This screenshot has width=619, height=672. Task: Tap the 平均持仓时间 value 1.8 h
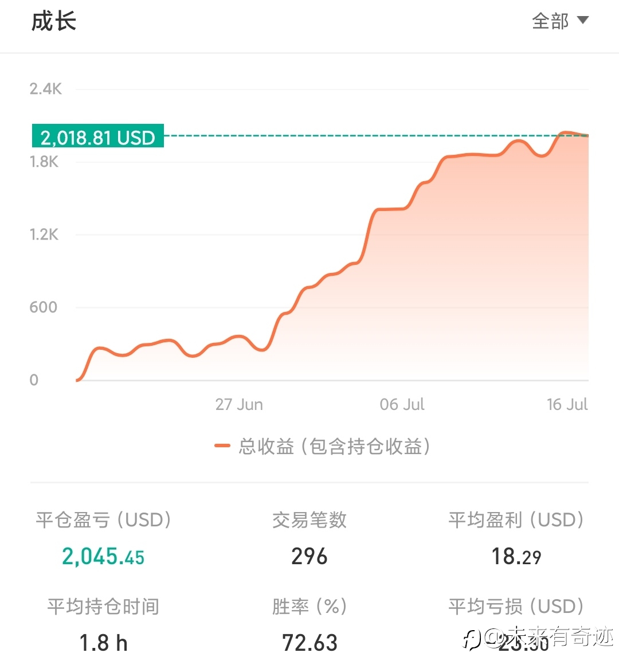103,643
